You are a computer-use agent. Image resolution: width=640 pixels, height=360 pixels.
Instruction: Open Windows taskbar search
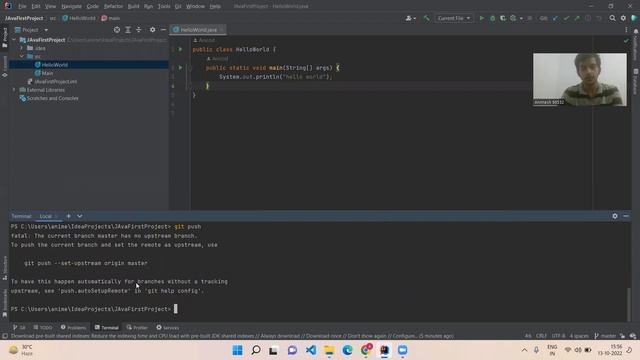(x=256, y=350)
